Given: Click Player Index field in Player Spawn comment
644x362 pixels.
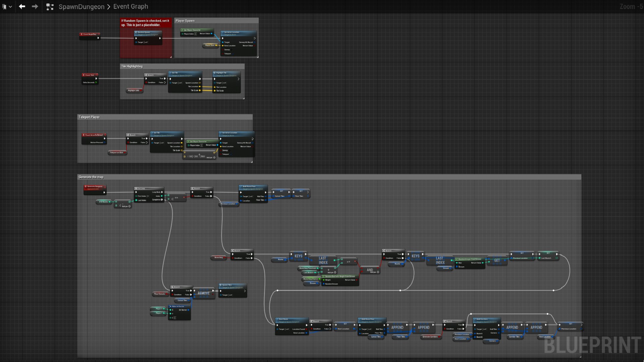Looking at the screenshot, I should (x=196, y=34).
